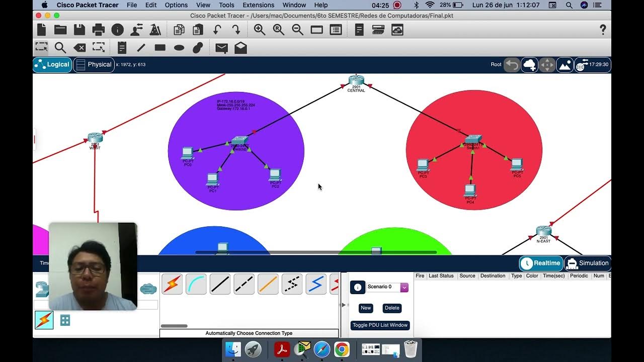Viewport: 644px width, 362px height.
Task: Save the network with the floppy disk icon
Action: [79, 30]
